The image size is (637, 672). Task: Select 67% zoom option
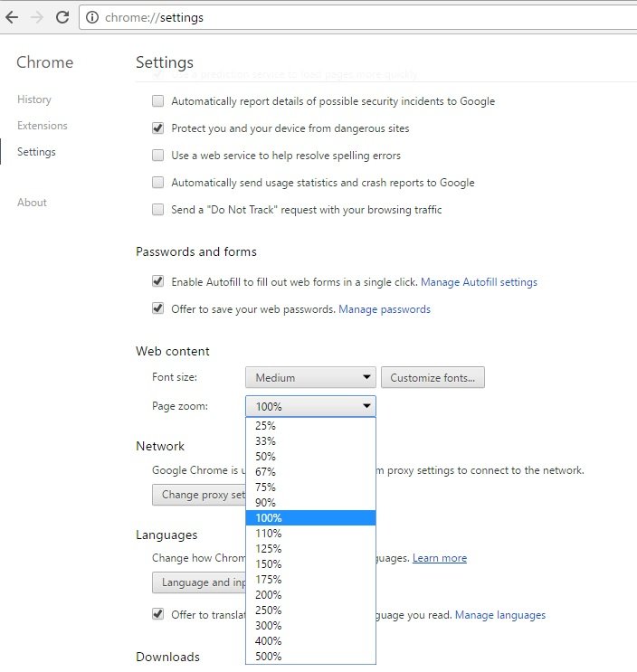pos(310,472)
